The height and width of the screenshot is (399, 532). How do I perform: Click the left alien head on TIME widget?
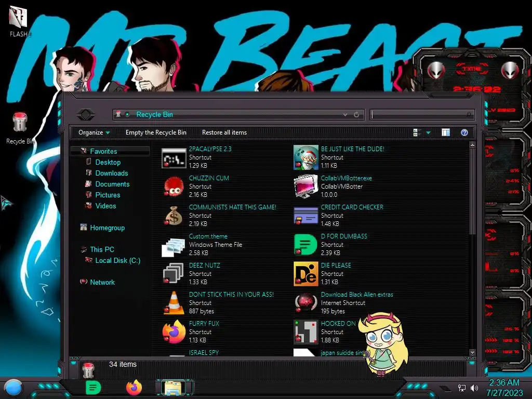436,70
